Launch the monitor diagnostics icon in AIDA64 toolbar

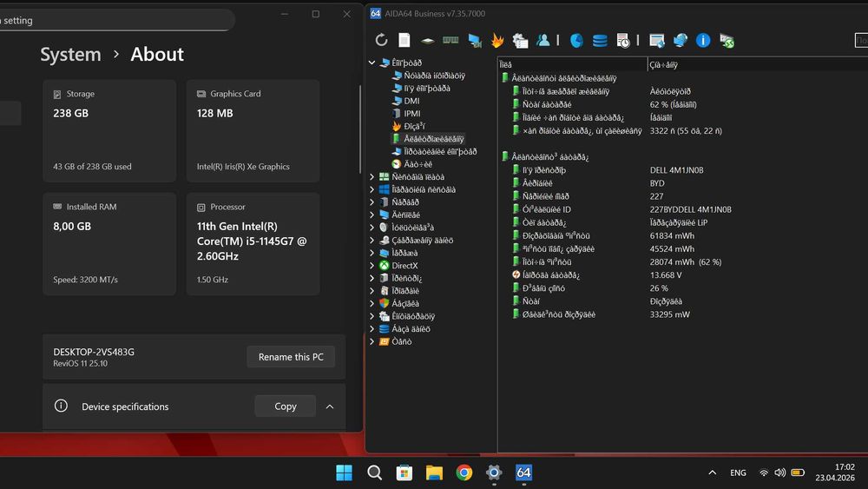(x=475, y=41)
